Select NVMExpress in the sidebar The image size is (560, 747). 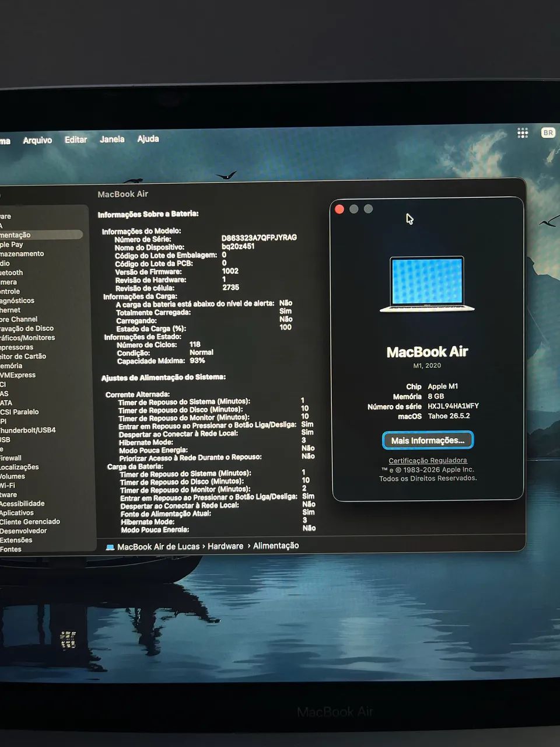tap(18, 375)
